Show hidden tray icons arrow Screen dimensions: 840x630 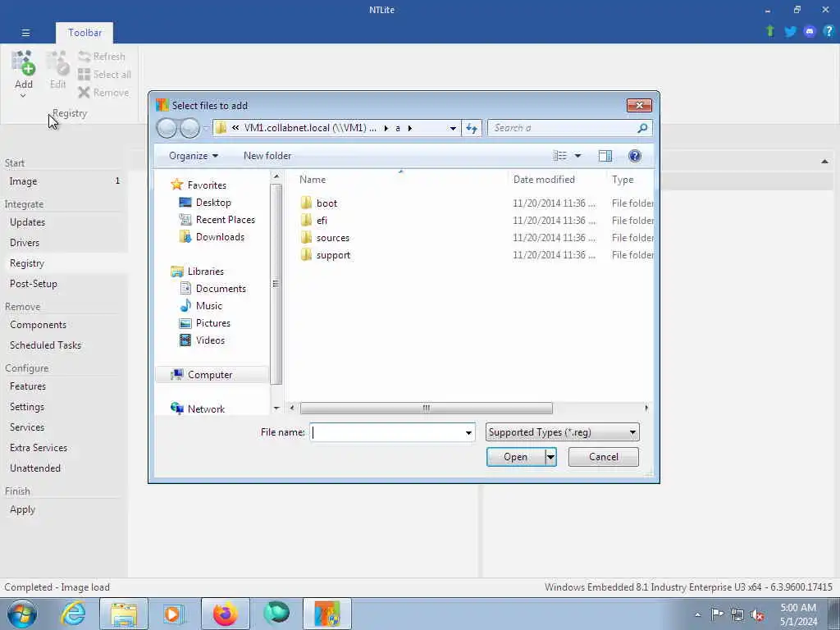697,614
